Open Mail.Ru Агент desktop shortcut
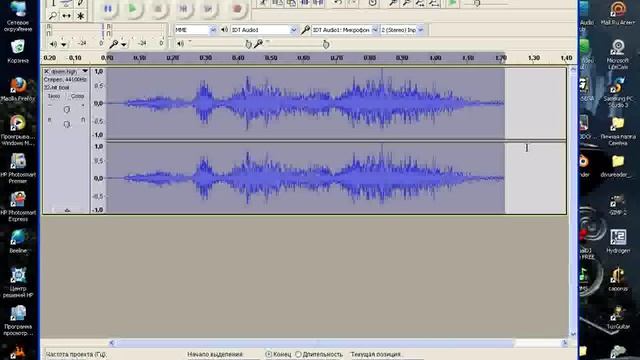 tap(618, 13)
